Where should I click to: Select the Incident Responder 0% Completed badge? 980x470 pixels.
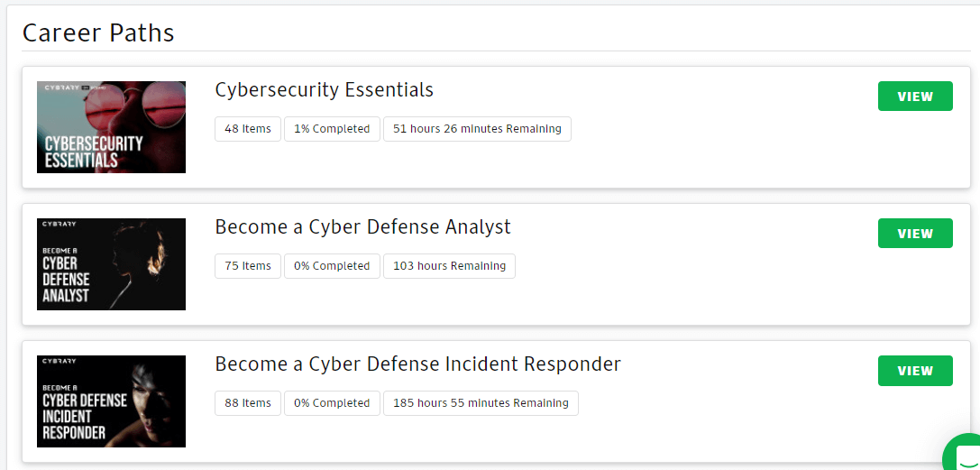coord(332,403)
